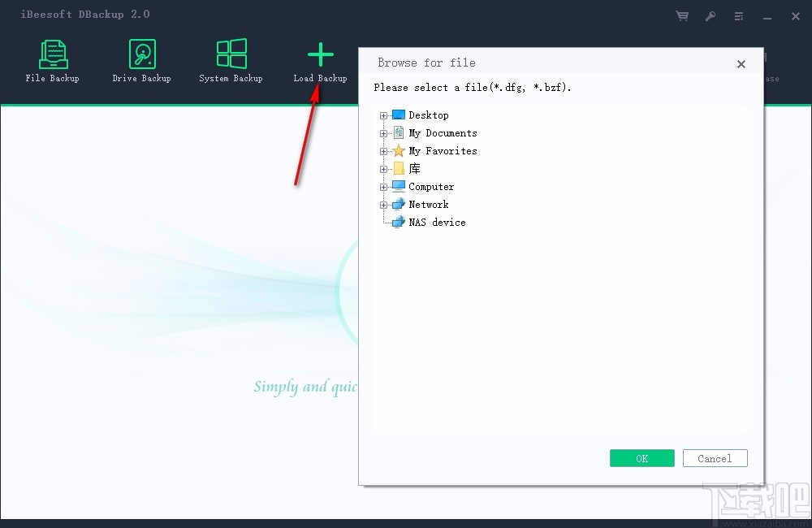Viewport: 812px width, 528px height.
Task: Click the key registration icon
Action: tap(710, 15)
